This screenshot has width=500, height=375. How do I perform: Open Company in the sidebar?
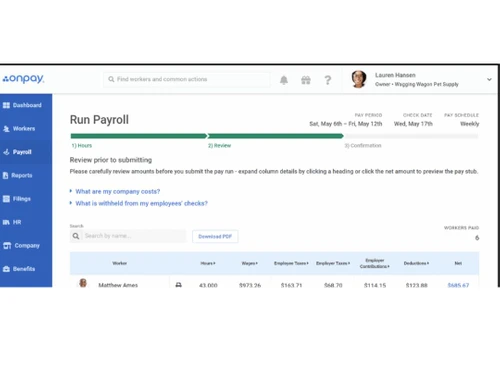point(26,246)
